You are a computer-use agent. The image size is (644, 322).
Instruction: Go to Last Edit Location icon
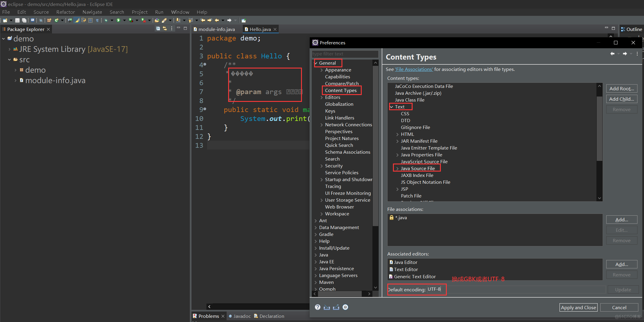point(203,20)
